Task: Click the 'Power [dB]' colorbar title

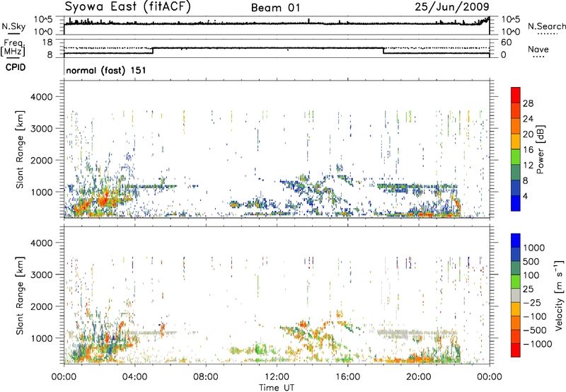Action: point(540,149)
